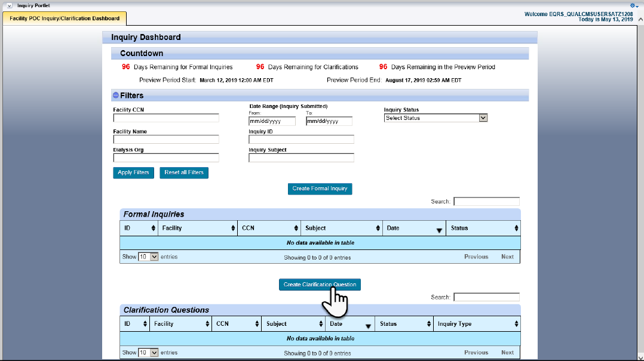Sort Formal Inquiries by CCN column arrows
This screenshot has height=361, width=644.
click(x=296, y=228)
